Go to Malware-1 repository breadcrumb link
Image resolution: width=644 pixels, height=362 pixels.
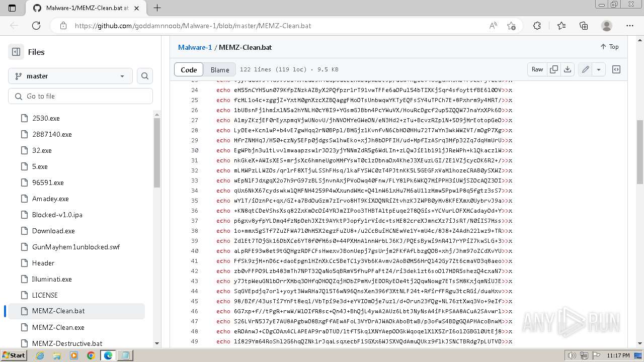pos(195,47)
